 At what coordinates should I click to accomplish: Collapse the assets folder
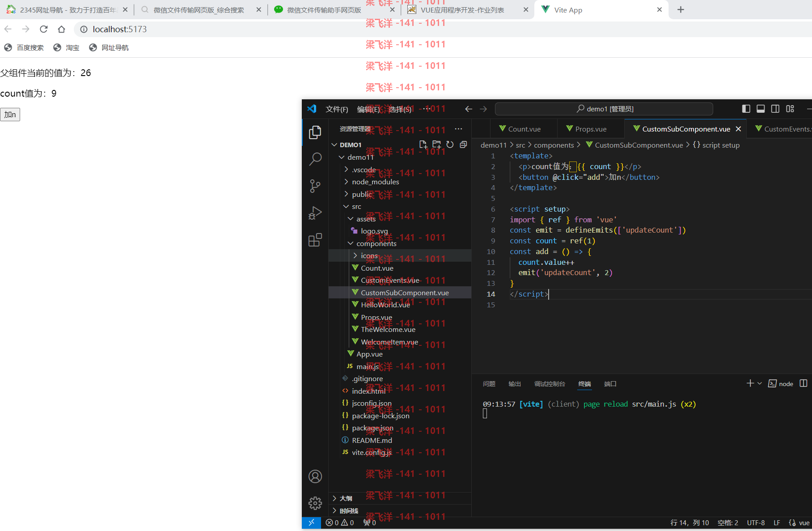tap(351, 219)
